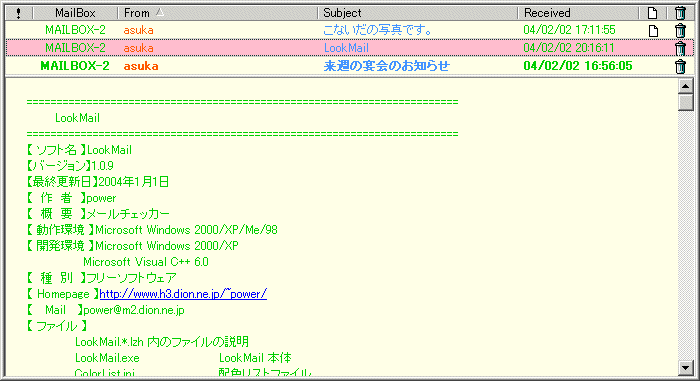Delete the LookMail mail via trash icon

680,48
